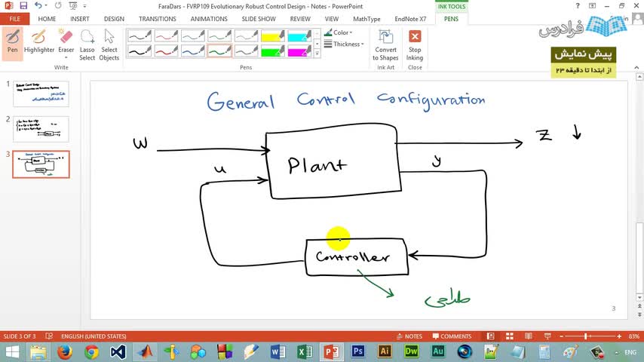The image size is (644, 362).
Task: Open the TRANSITIONS tab
Action: coord(158,19)
